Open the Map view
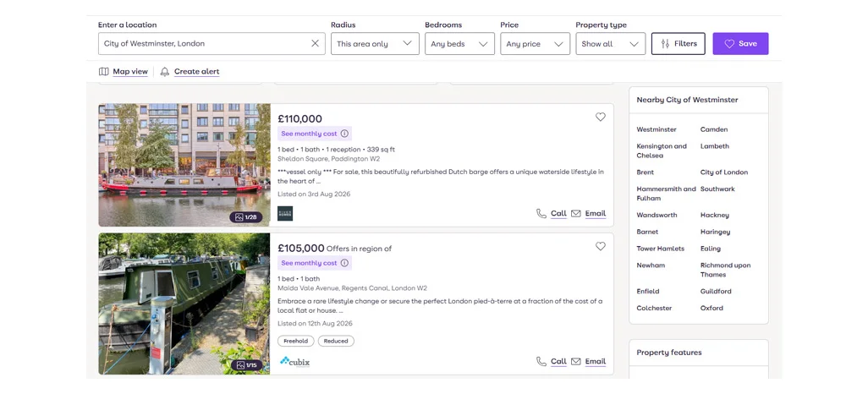 (124, 71)
